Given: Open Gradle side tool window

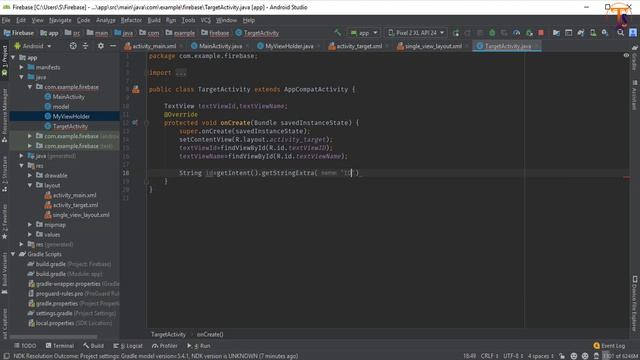Looking at the screenshot, I should click(635, 58).
